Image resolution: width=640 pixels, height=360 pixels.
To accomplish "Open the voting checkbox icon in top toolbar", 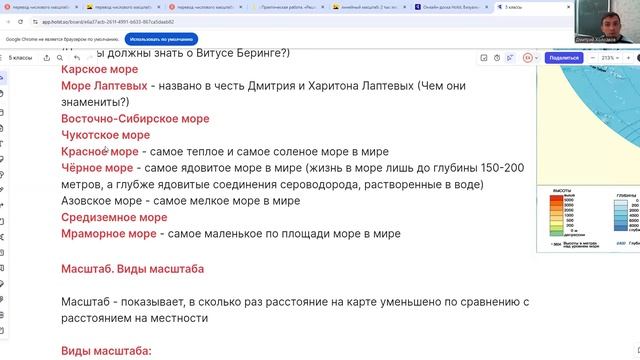I will [x=484, y=58].
